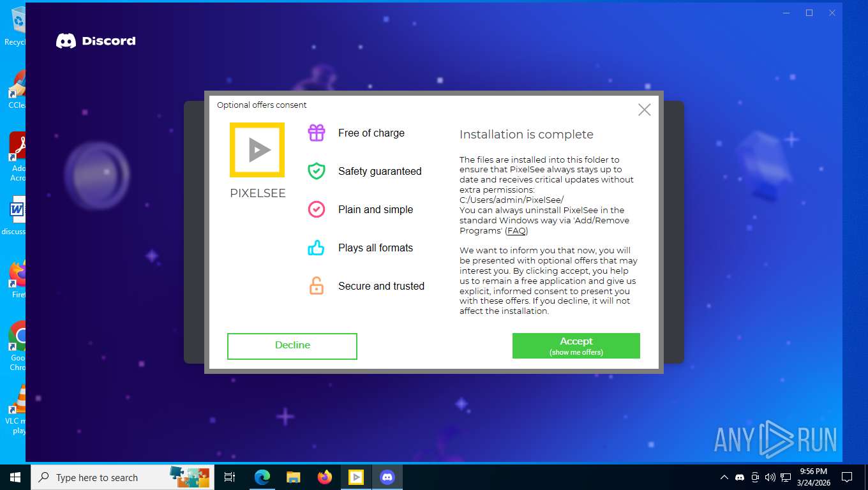
Task: Open the volume control in system tray
Action: coord(770,477)
